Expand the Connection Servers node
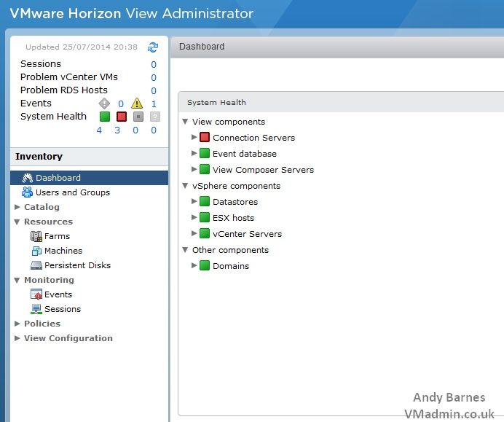 pyautogui.click(x=194, y=137)
